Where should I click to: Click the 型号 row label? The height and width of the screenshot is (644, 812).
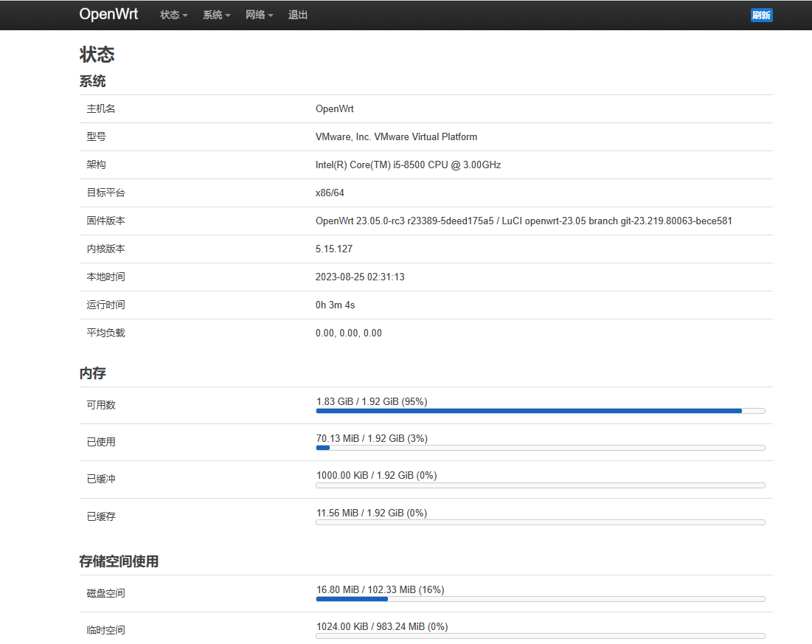pyautogui.click(x=97, y=136)
